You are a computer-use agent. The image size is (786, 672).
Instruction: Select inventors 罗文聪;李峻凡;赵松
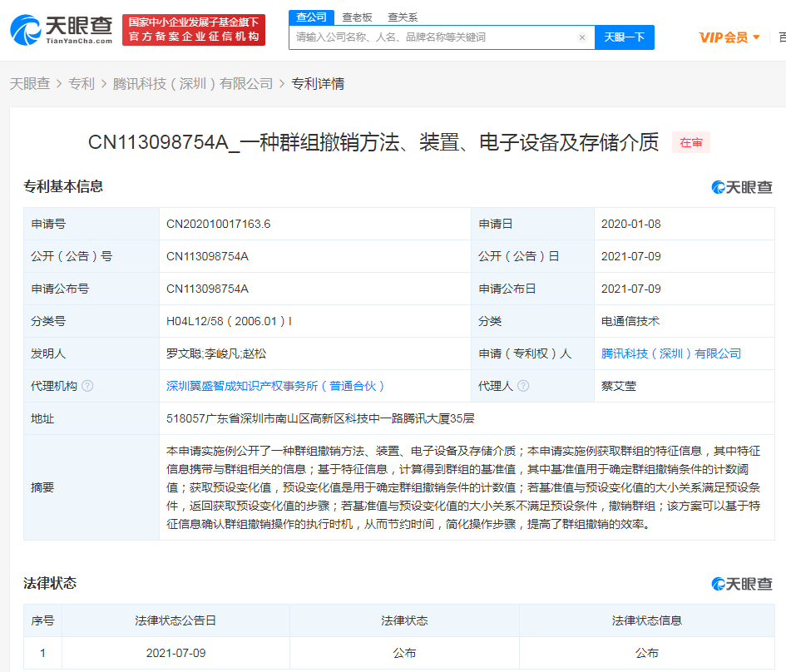tap(216, 353)
